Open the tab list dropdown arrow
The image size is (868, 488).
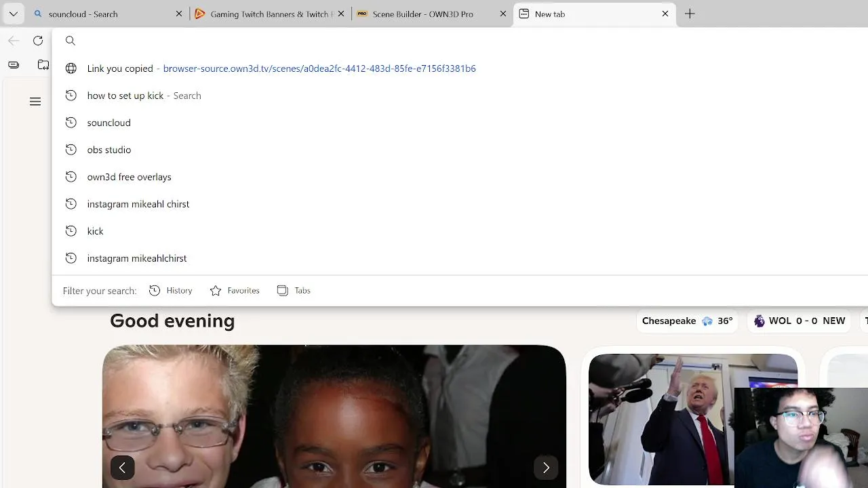tap(13, 14)
